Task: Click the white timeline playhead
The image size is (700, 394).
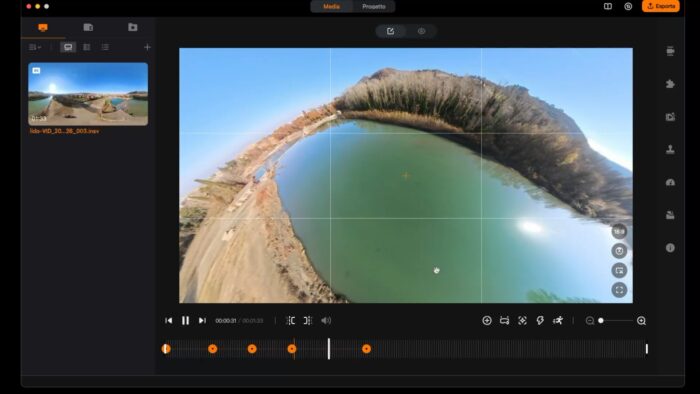Action: 329,348
